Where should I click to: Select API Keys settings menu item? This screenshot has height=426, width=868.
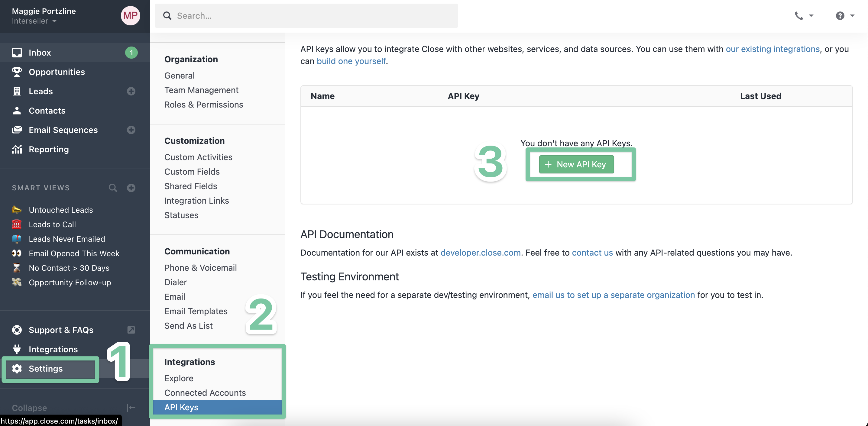tap(181, 408)
